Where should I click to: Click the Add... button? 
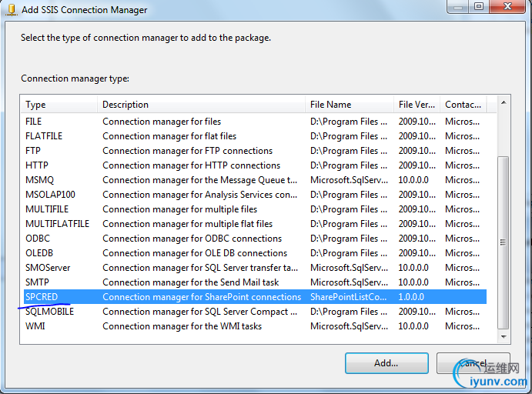pos(386,363)
